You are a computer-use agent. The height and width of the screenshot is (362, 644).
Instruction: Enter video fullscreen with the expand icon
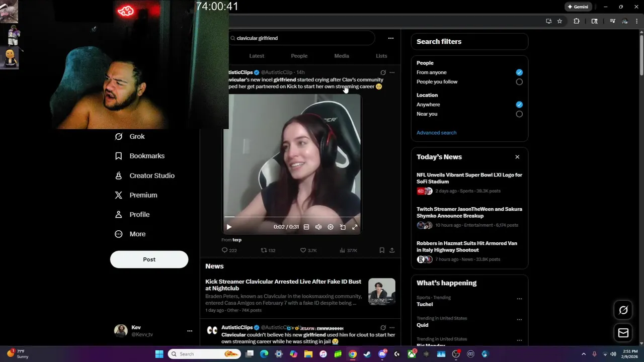[355, 227]
